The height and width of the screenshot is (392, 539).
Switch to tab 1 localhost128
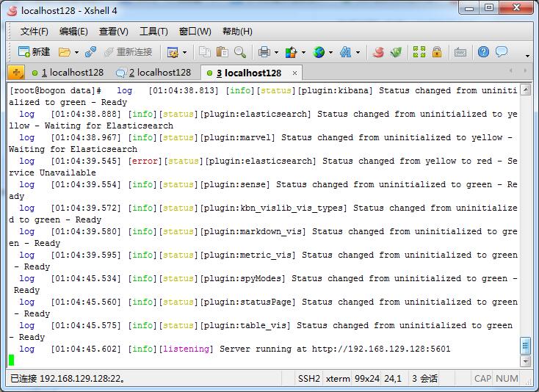point(68,73)
